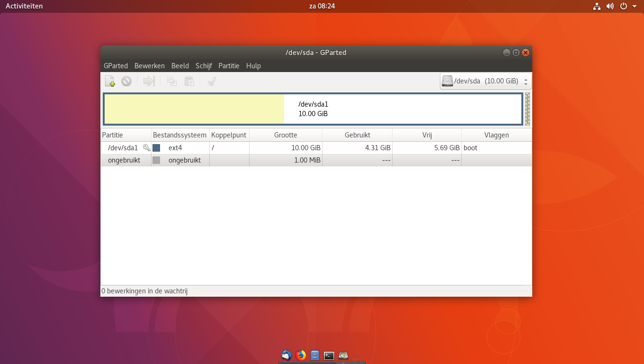Click the Apply operations checkmark icon

pos(212,81)
